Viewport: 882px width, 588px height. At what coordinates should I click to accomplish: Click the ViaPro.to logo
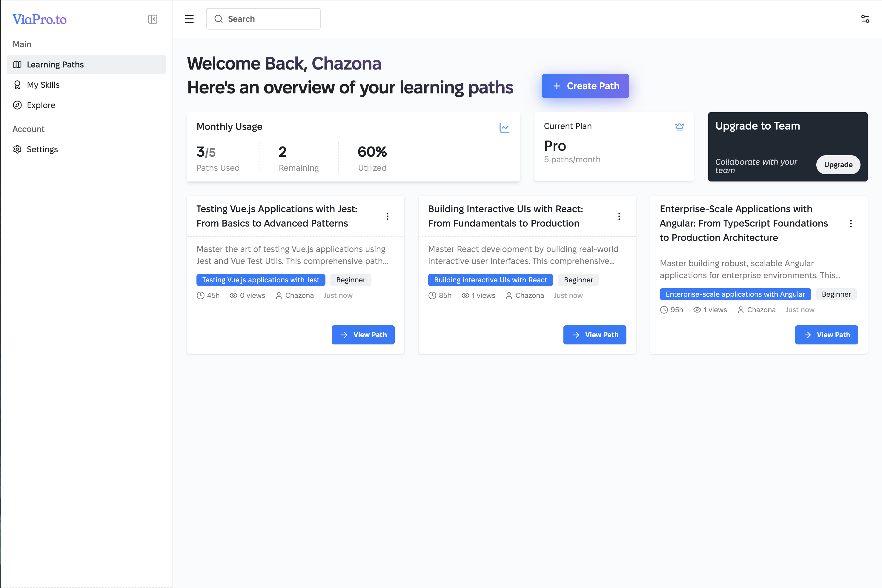point(39,19)
